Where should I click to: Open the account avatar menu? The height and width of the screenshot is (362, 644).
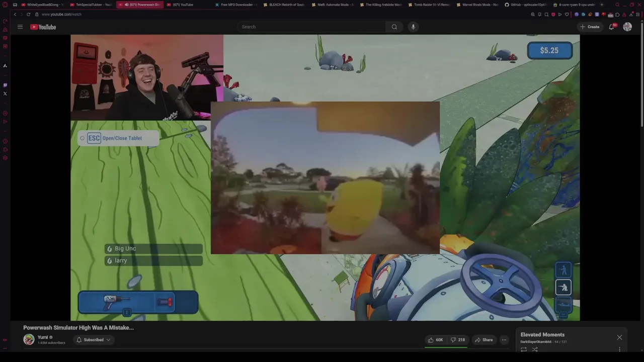(627, 27)
